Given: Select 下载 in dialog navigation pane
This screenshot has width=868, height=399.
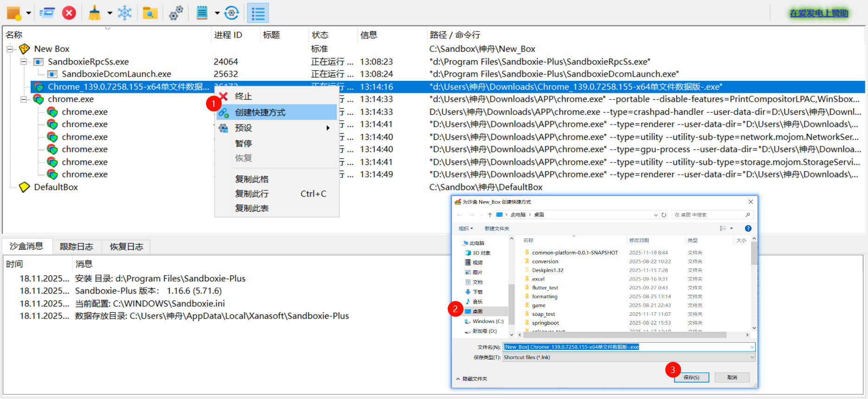Looking at the screenshot, I should point(478,292).
